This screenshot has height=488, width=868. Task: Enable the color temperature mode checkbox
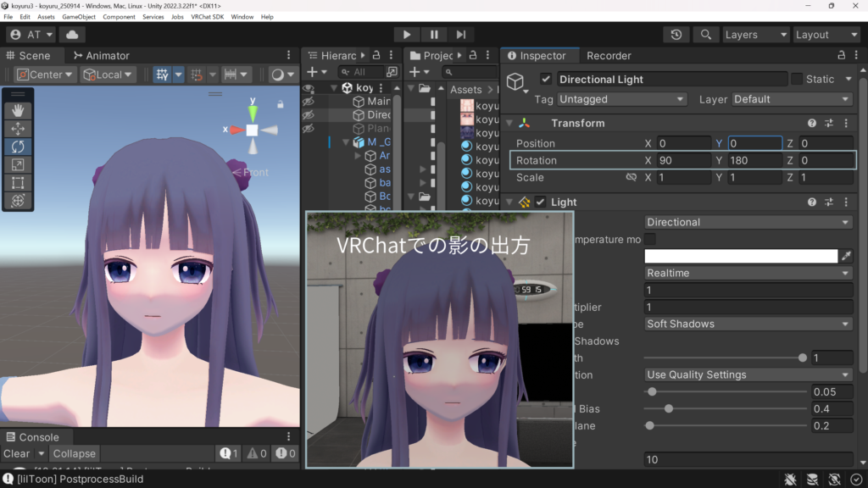coord(650,239)
